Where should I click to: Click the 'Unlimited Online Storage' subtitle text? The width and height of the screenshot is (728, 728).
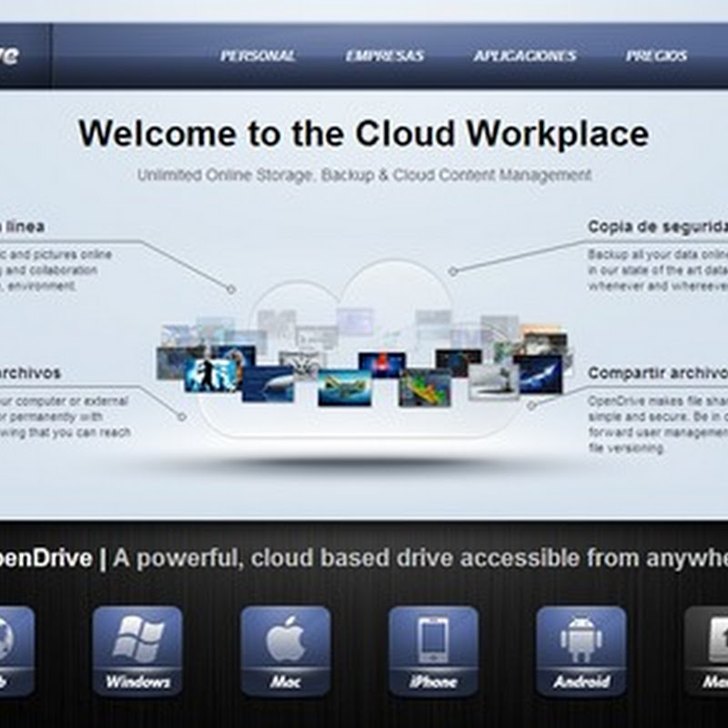[364, 175]
